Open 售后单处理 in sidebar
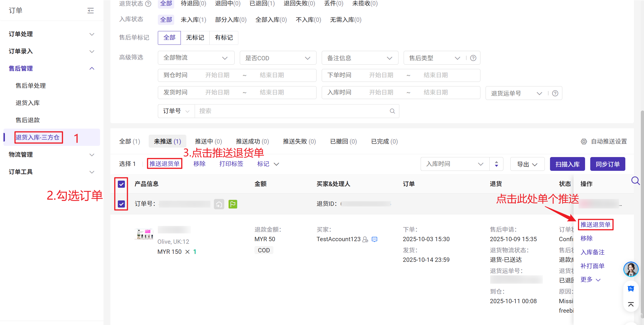Viewport: 644px width, 325px height. click(x=31, y=86)
